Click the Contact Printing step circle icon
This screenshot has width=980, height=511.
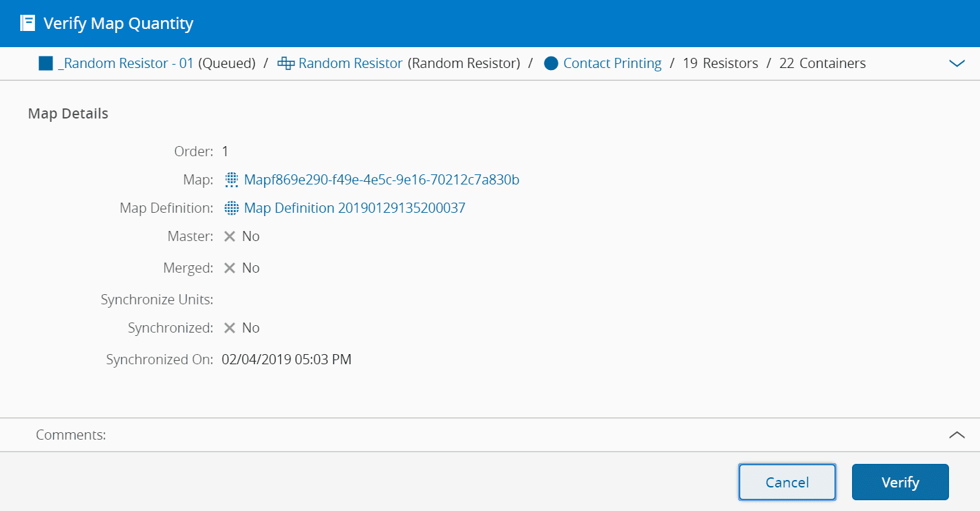coord(551,64)
